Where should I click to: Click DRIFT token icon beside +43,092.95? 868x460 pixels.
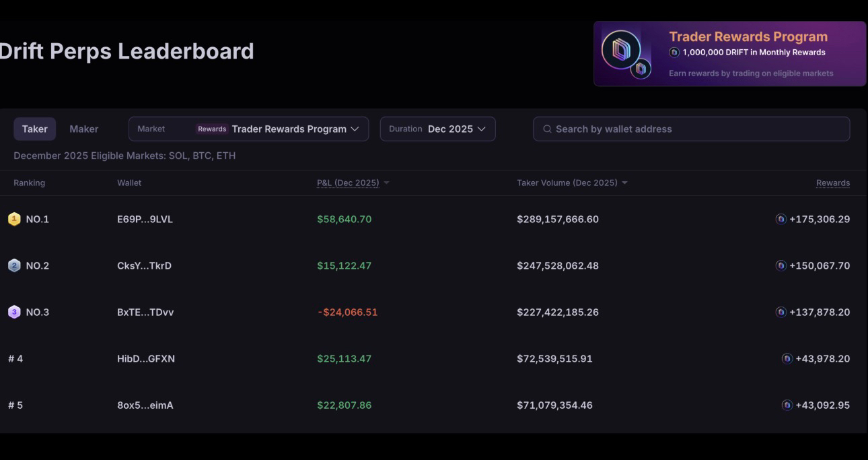click(787, 405)
